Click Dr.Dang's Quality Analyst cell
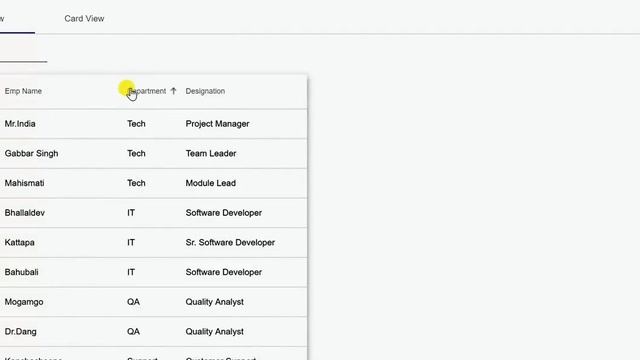The image size is (640, 360). (x=215, y=331)
